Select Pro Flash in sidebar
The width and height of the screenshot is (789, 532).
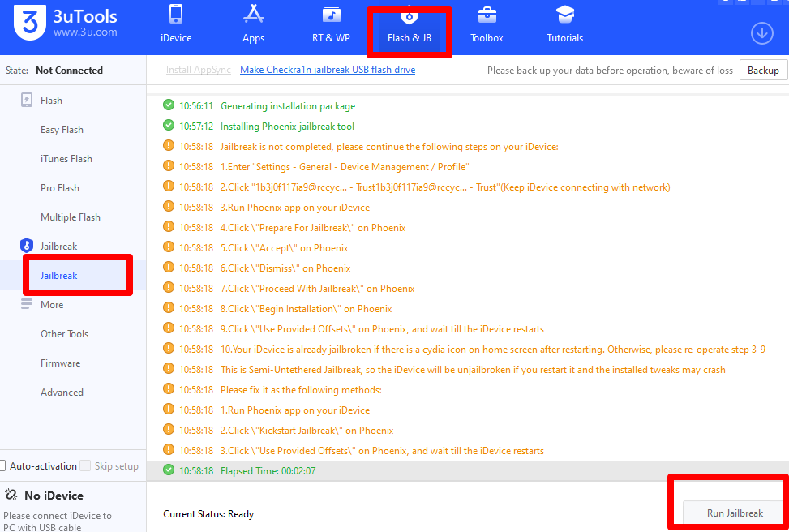tap(60, 187)
